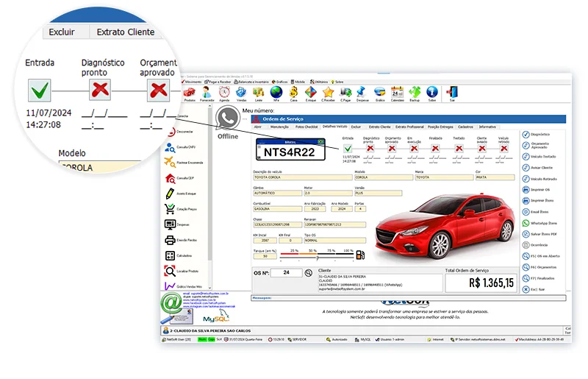This screenshot has height=379, width=588.
Task: Toggle the Diagnóstico pronto status box
Action: 370,149
